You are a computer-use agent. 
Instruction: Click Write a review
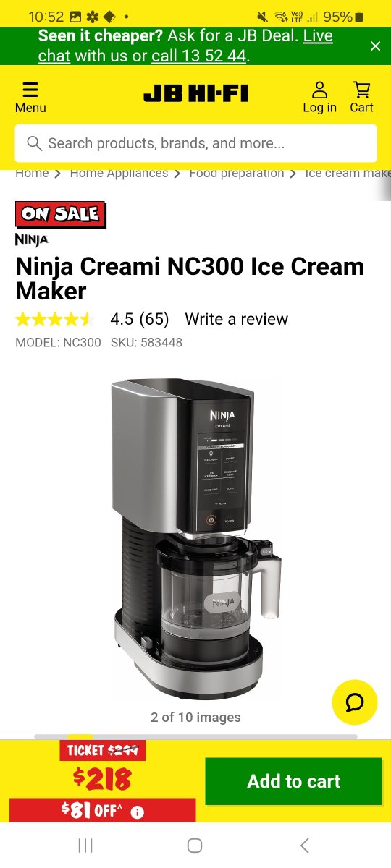pyautogui.click(x=236, y=319)
